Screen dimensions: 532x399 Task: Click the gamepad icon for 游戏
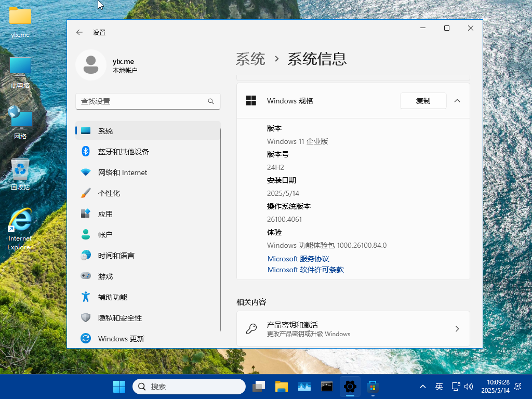[86, 276]
